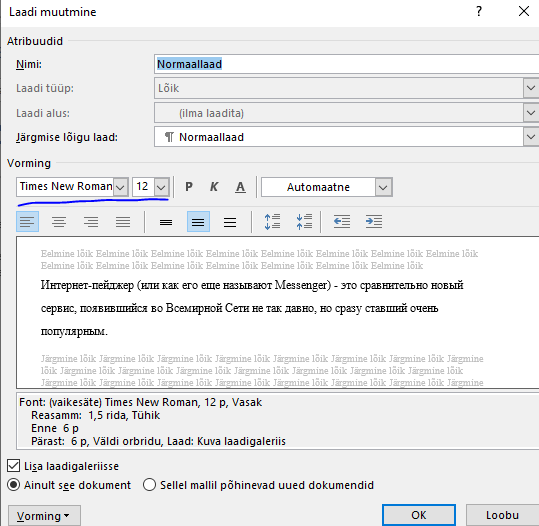Set single line spacing
Image resolution: width=539 pixels, height=526 pixels.
(166, 222)
